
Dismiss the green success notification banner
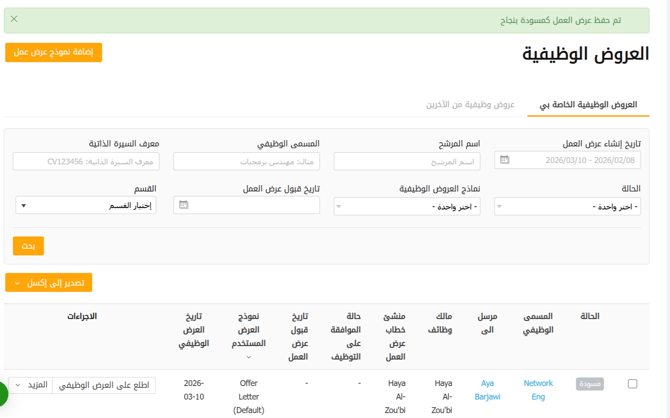[x=14, y=19]
